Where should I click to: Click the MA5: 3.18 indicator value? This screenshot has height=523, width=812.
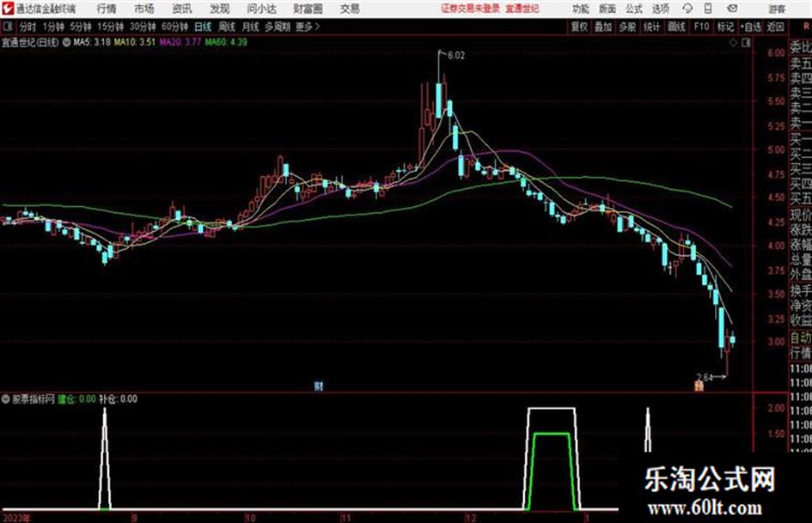click(x=92, y=42)
